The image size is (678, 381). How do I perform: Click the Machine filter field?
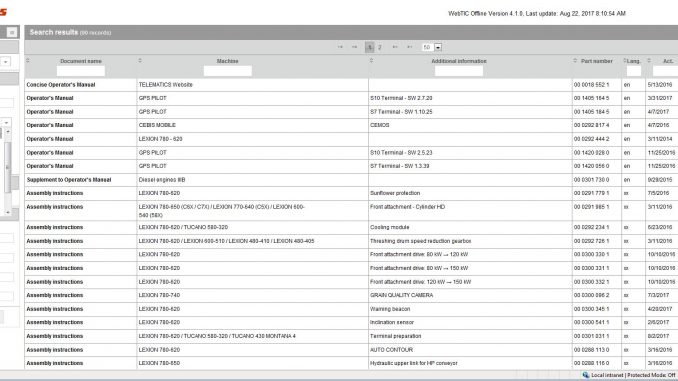point(227,71)
